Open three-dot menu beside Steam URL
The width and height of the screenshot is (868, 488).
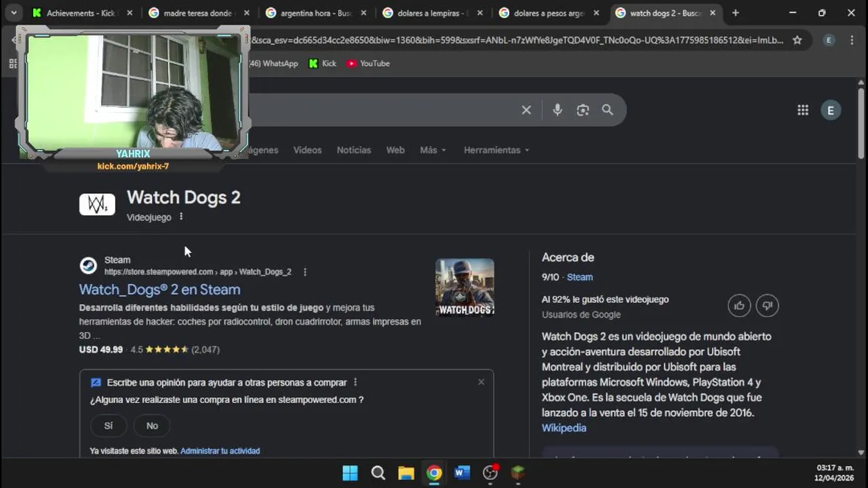click(x=304, y=272)
